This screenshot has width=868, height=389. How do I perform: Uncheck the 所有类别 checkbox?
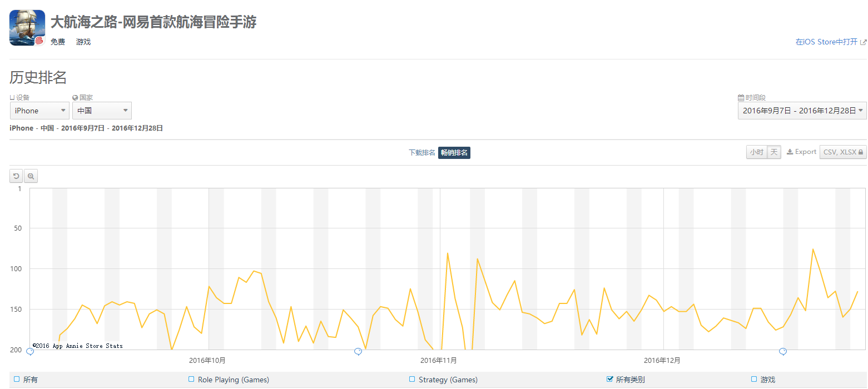tap(609, 379)
